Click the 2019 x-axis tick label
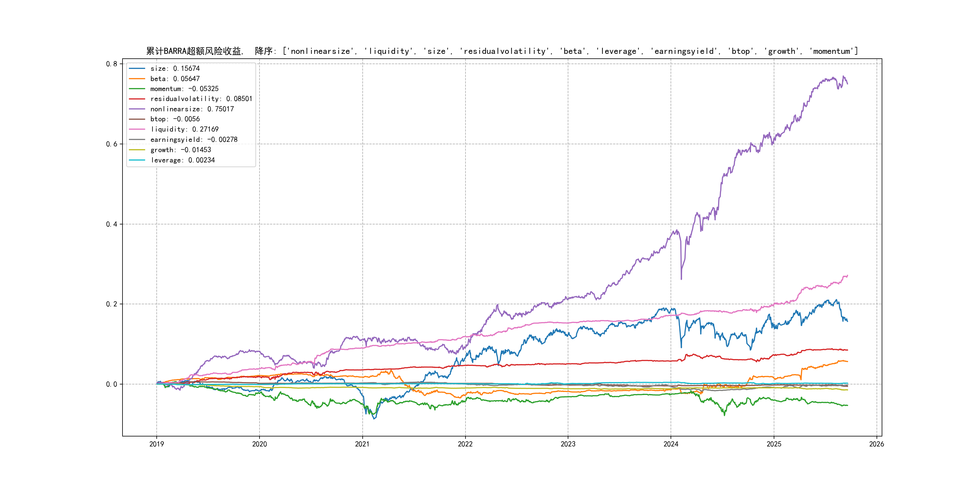 click(156, 444)
